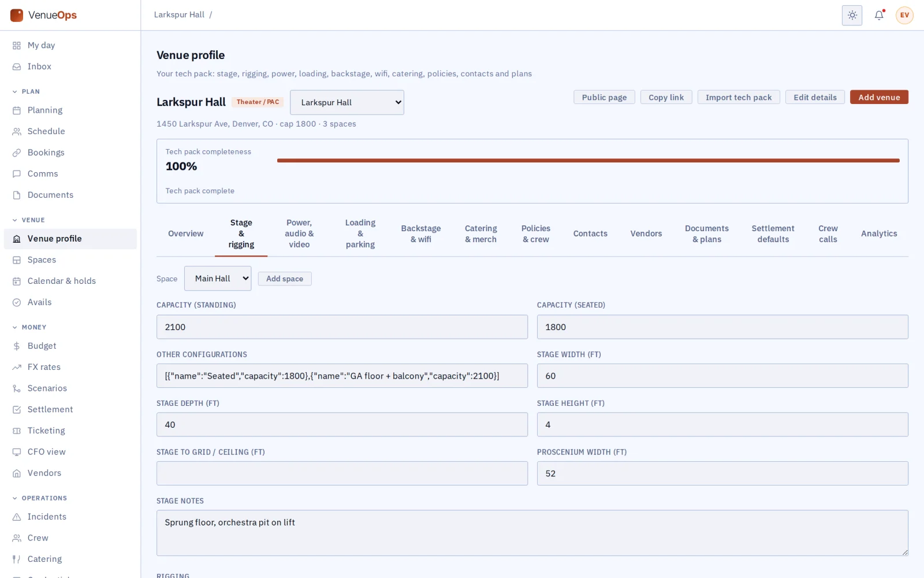Open Planning section icon
This screenshot has width=924, height=578.
coord(17,110)
